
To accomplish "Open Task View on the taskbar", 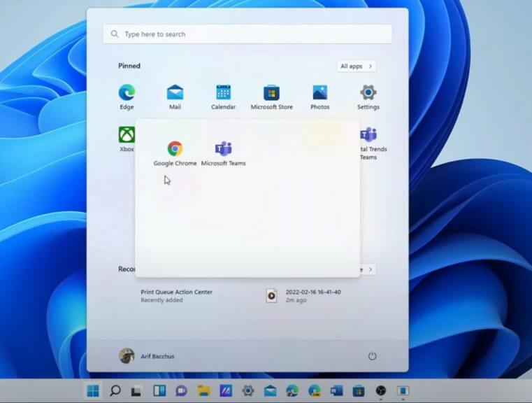I will (x=136, y=391).
